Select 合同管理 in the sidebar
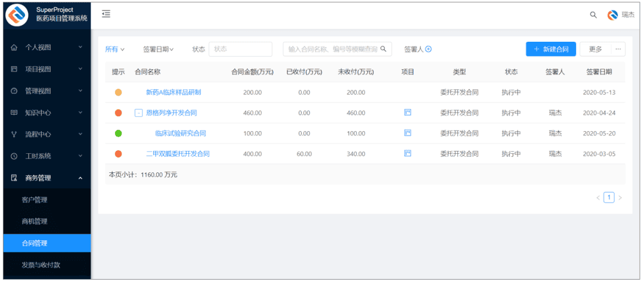Screen dimensions: 644x282 [x=47, y=243]
